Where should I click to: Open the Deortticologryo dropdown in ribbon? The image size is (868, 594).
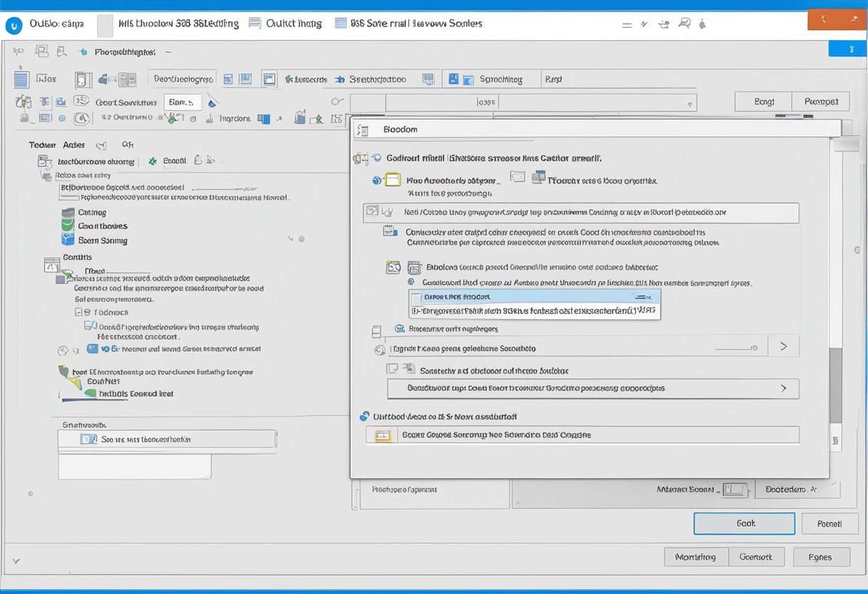pyautogui.click(x=183, y=79)
